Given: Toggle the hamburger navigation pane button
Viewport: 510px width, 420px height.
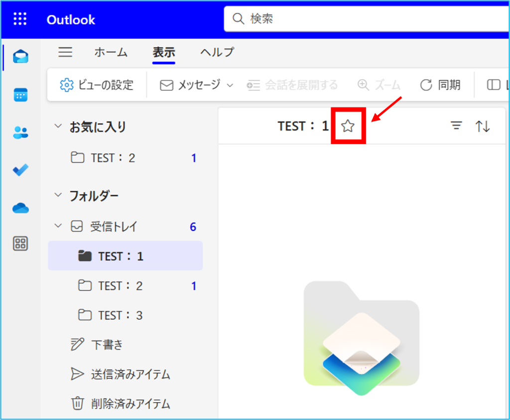Looking at the screenshot, I should 65,52.
